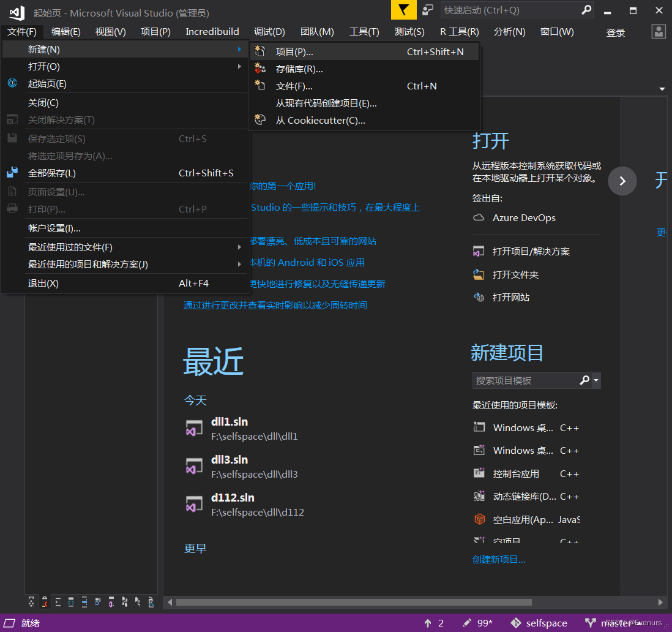Open the yellow notifications flag icon
The image size is (672, 632).
click(403, 10)
